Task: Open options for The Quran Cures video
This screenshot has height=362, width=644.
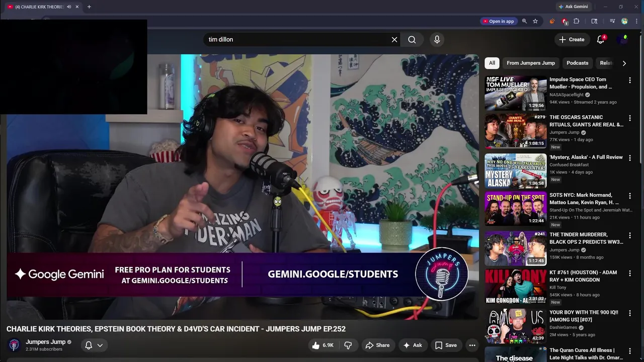Action: (629, 351)
